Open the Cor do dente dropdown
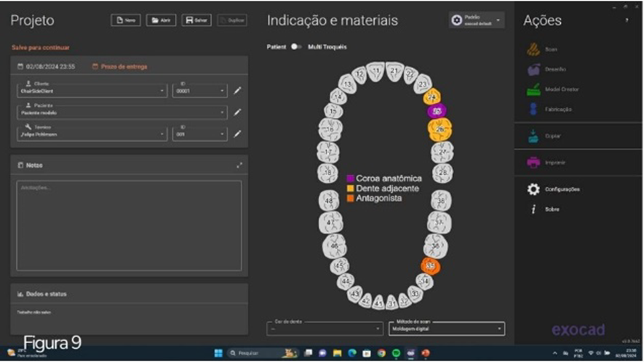 click(x=377, y=329)
